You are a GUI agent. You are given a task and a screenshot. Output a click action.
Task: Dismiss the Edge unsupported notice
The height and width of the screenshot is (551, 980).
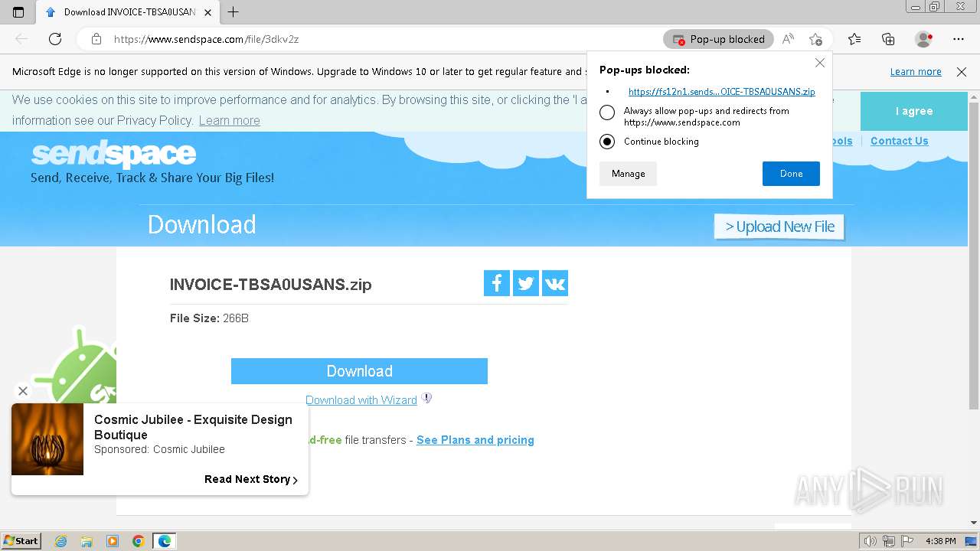click(962, 72)
